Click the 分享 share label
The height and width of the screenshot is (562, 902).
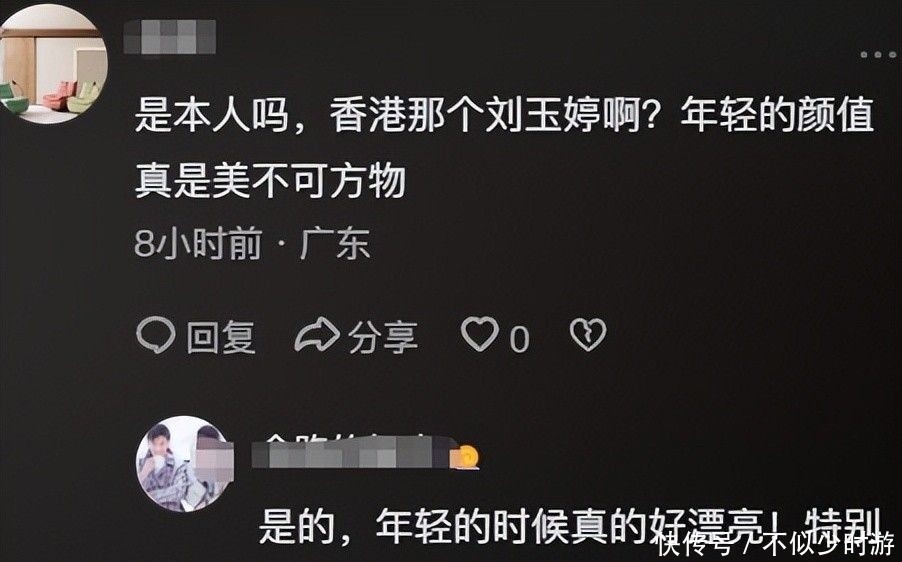pos(383,337)
